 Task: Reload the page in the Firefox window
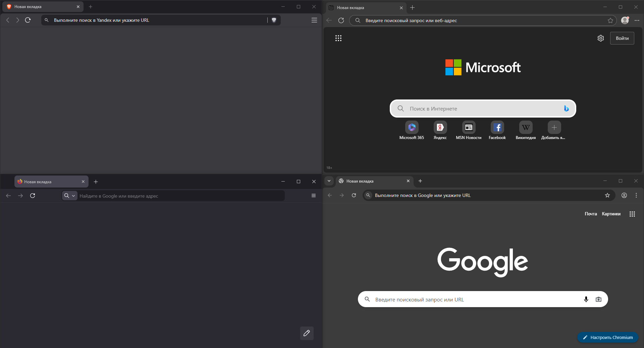(x=33, y=196)
